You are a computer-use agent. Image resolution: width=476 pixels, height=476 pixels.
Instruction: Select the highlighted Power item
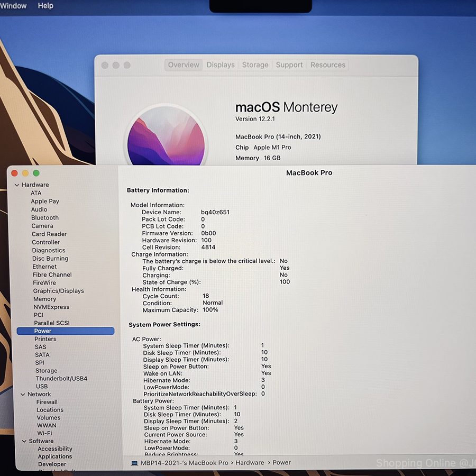[66, 331]
